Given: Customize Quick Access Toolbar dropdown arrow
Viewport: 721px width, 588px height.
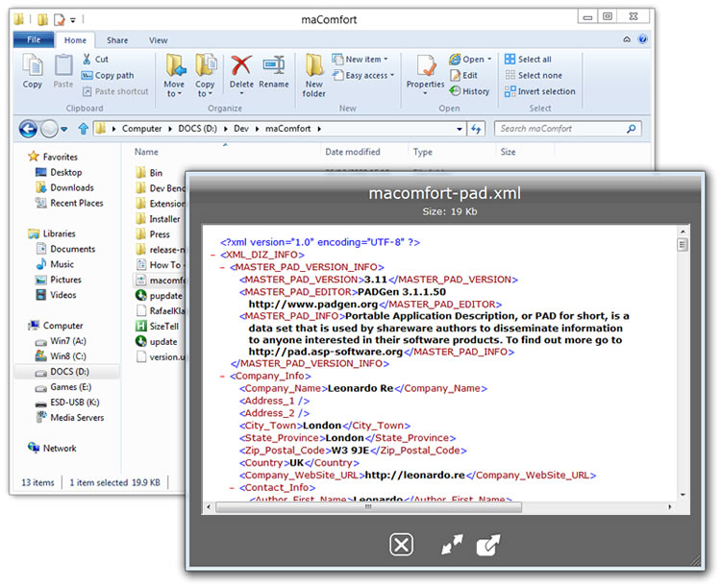Looking at the screenshot, I should (73, 20).
